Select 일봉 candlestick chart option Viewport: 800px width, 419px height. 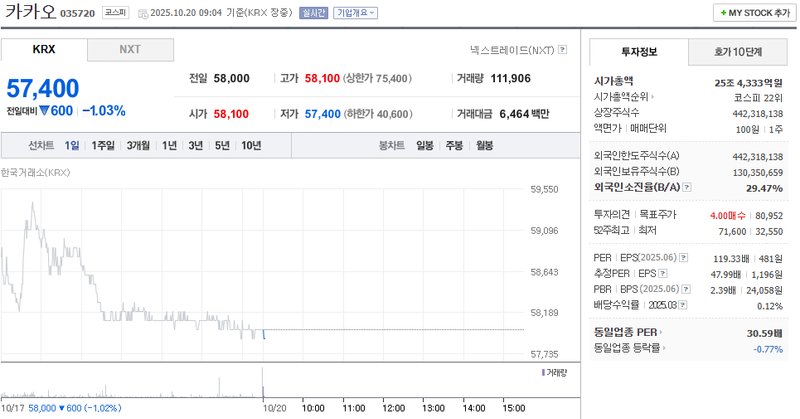(425, 146)
